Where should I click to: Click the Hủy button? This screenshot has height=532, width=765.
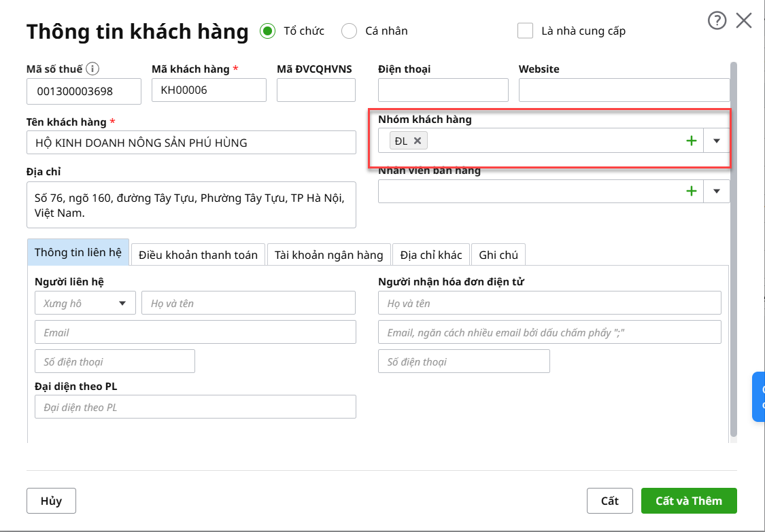[51, 501]
